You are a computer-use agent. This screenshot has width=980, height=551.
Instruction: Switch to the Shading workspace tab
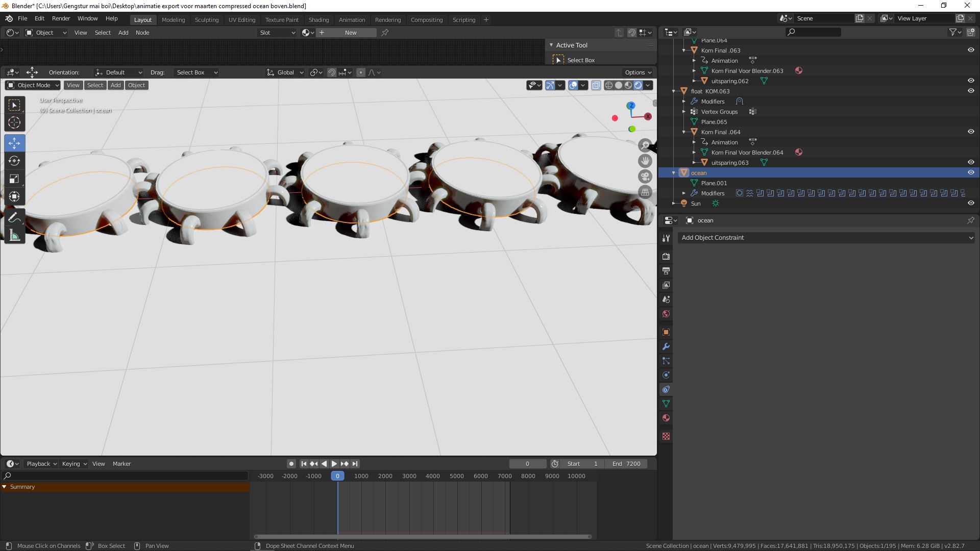(x=318, y=20)
